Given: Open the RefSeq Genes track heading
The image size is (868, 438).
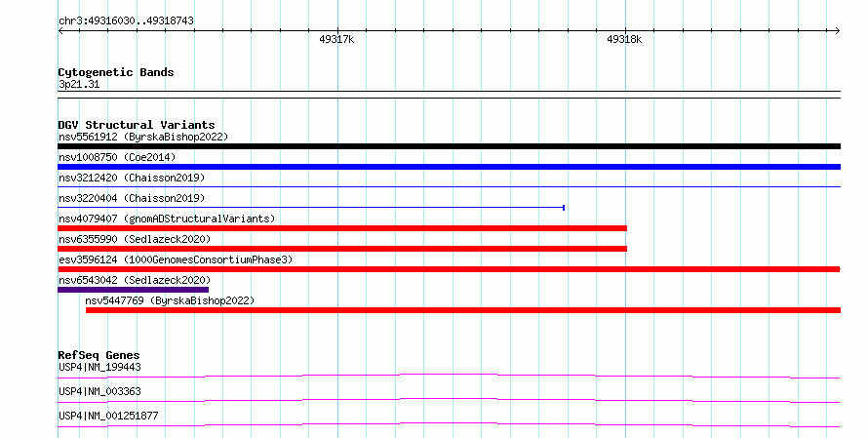Looking at the screenshot, I should pyautogui.click(x=99, y=355).
